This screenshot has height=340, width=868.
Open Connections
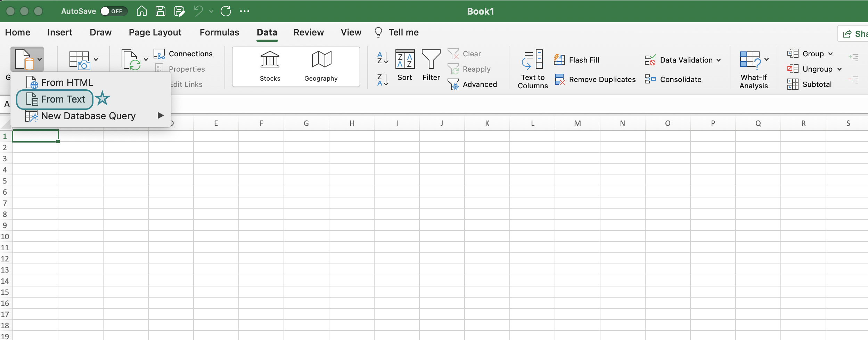pyautogui.click(x=183, y=54)
